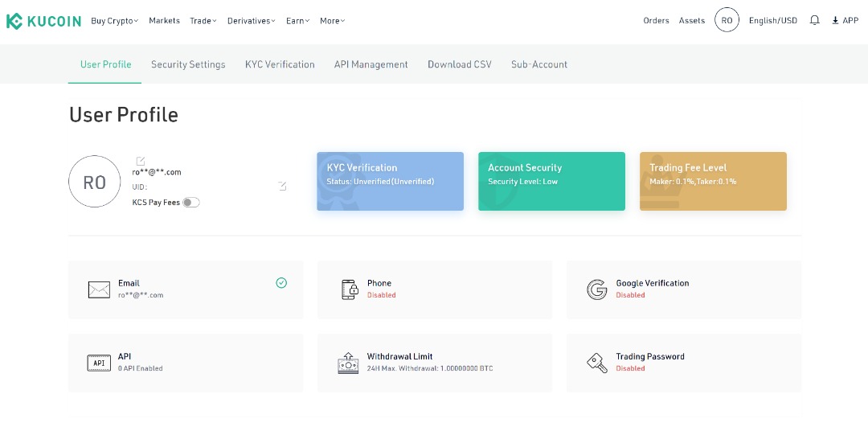Open the Orders link in header
This screenshot has width=868, height=431.
656,21
